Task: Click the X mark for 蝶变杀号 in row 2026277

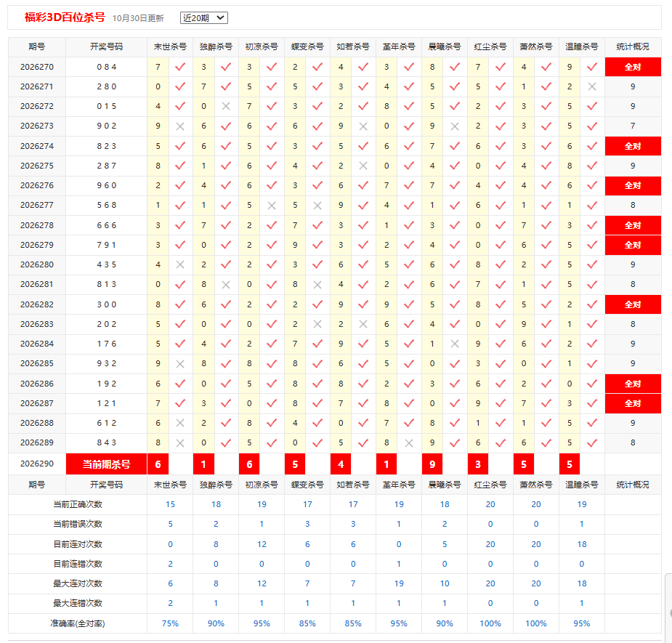Action: pos(317,206)
